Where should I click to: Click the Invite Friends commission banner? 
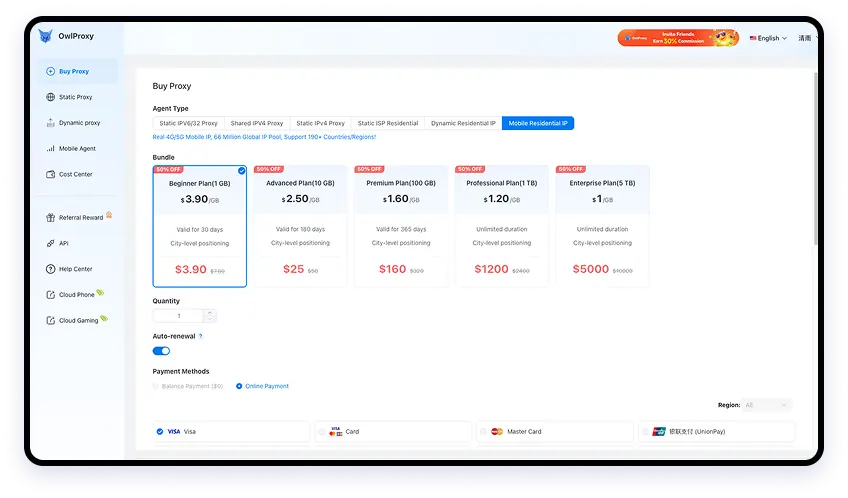point(678,38)
